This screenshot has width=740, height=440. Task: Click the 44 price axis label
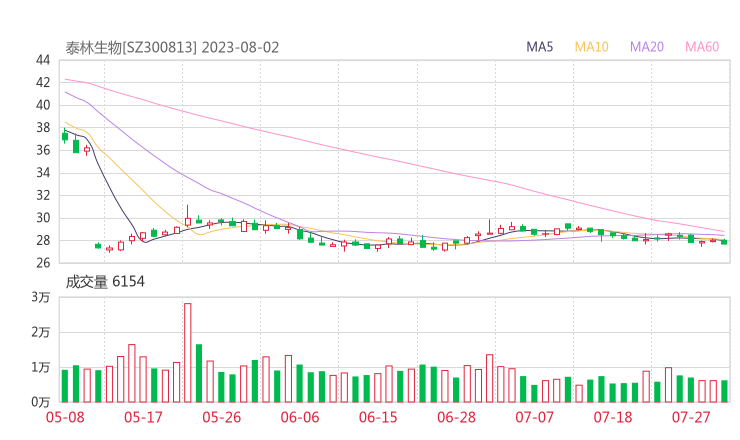[42, 60]
